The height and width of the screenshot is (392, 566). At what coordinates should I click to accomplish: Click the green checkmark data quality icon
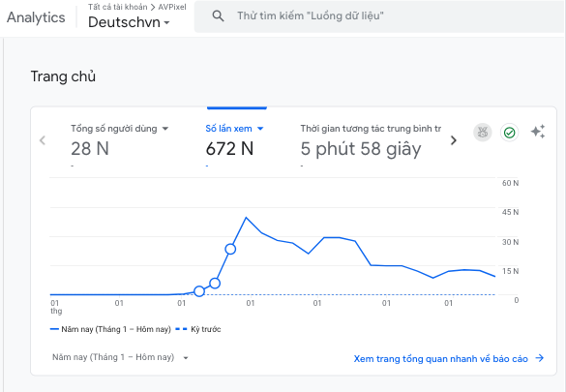509,133
